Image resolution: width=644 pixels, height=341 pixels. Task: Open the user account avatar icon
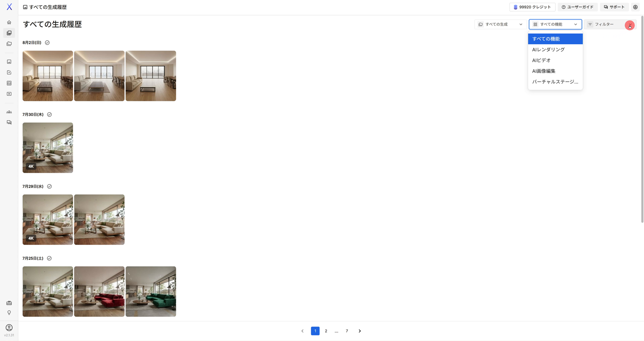click(9, 328)
